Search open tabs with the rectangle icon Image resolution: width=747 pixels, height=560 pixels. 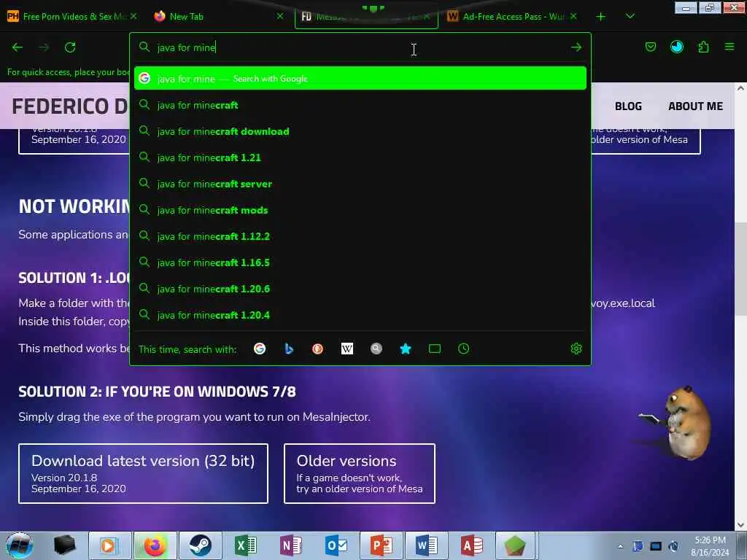[x=435, y=349]
